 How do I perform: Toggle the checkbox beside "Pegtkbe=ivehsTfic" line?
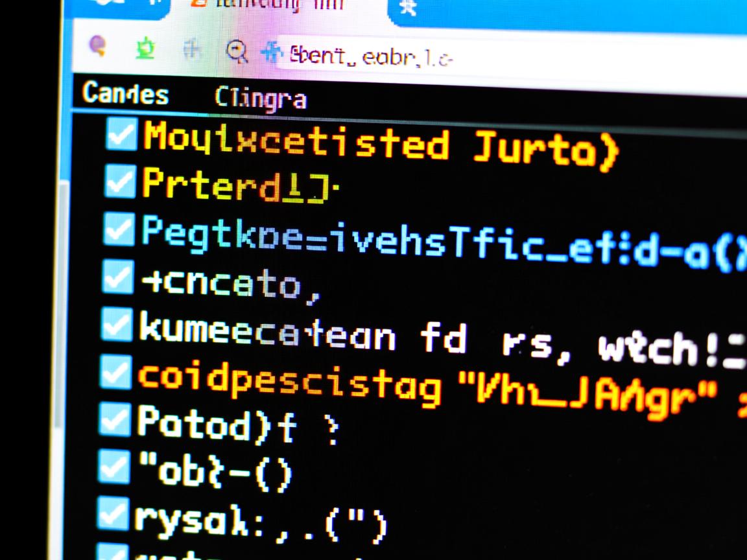[x=119, y=229]
